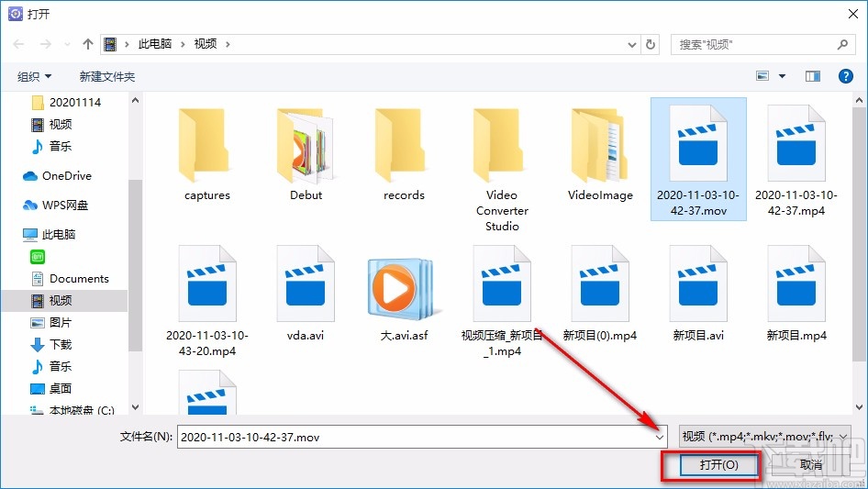Screen dimensions: 868x489
Task: Click the 打开(O) button
Action: pyautogui.click(x=718, y=464)
